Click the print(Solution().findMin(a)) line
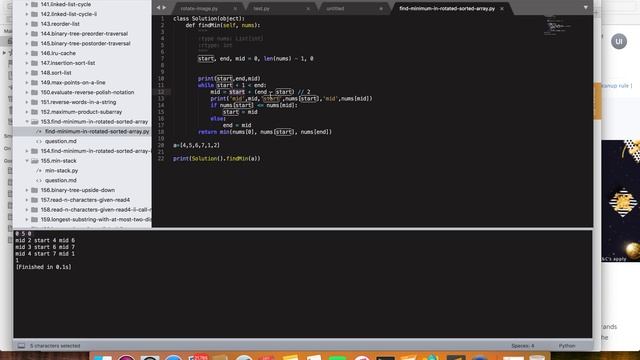 coord(216,158)
